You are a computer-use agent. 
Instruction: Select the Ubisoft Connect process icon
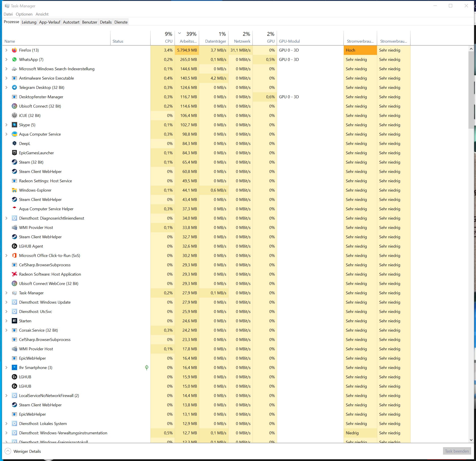pyautogui.click(x=14, y=106)
